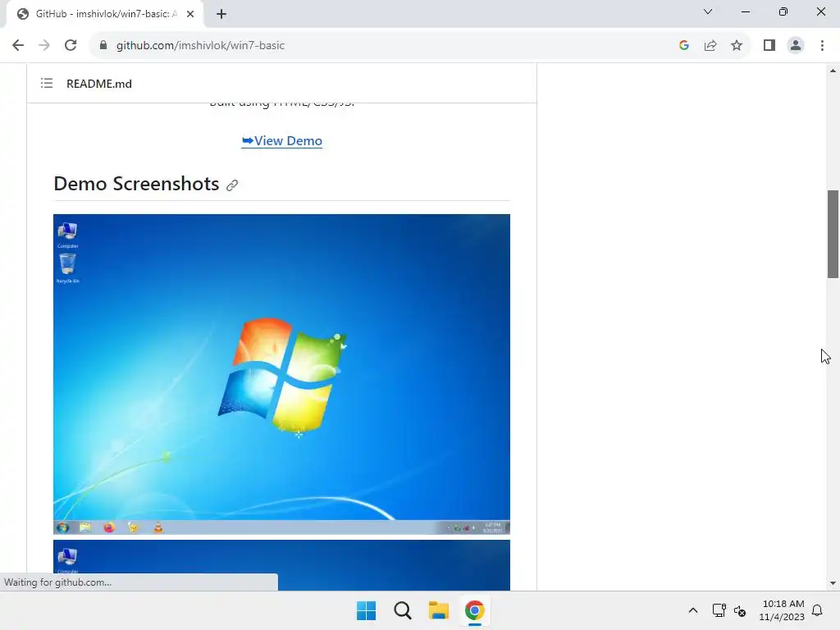
Task: Open the Chrome profile avatar menu
Action: click(796, 46)
